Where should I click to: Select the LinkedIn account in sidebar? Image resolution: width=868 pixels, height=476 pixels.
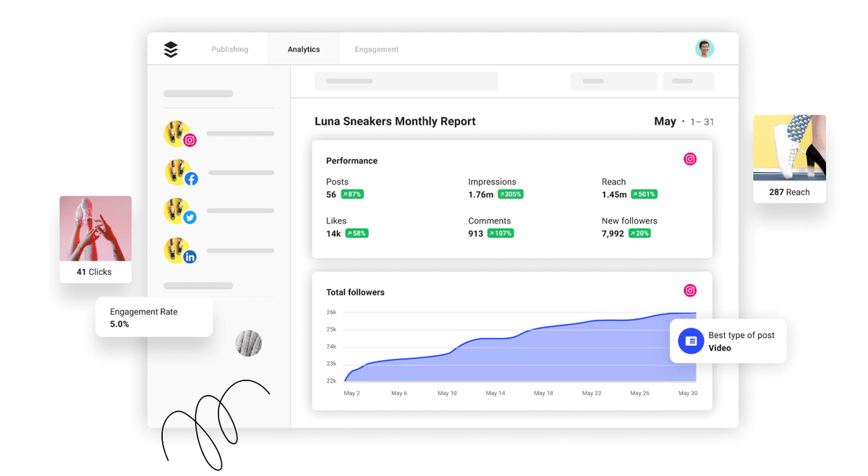[x=219, y=251]
